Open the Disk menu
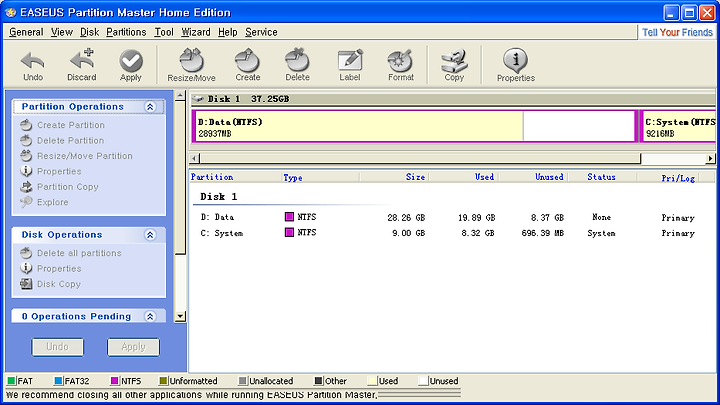This screenshot has height=405, width=720. (90, 32)
